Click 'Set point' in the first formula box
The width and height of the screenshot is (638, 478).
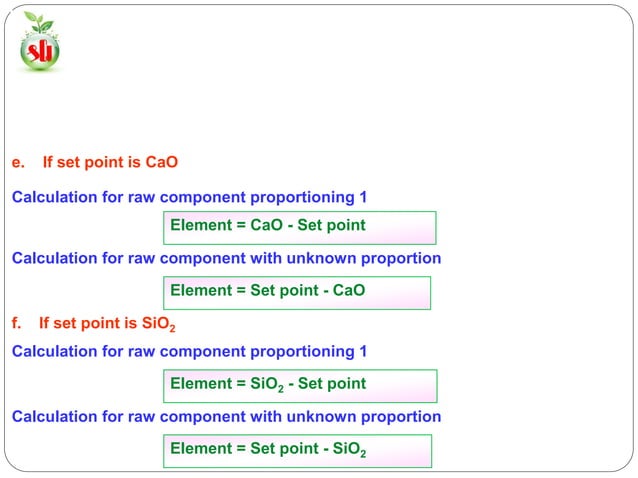point(332,225)
